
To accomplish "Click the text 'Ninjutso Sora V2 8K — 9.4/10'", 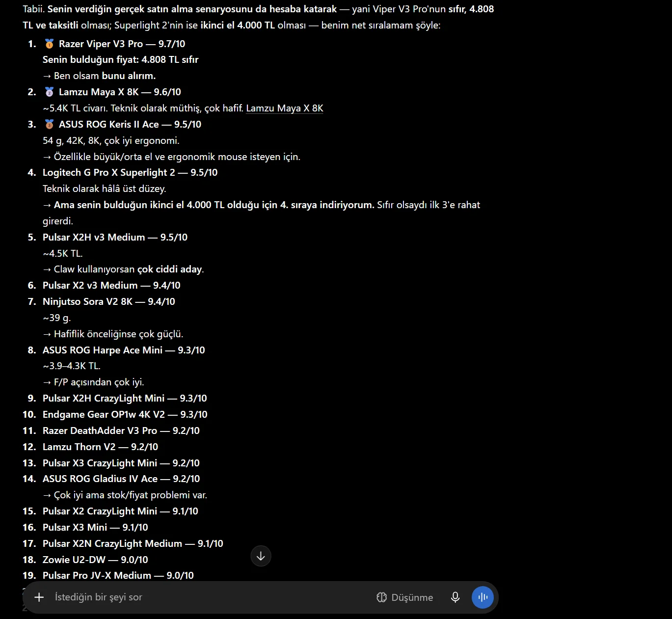I will [x=109, y=301].
